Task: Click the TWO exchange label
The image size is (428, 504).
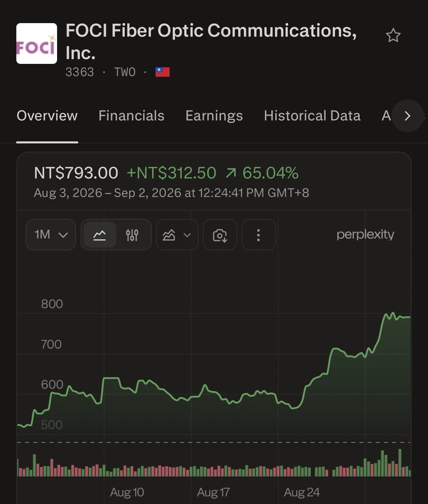Action: point(125,72)
